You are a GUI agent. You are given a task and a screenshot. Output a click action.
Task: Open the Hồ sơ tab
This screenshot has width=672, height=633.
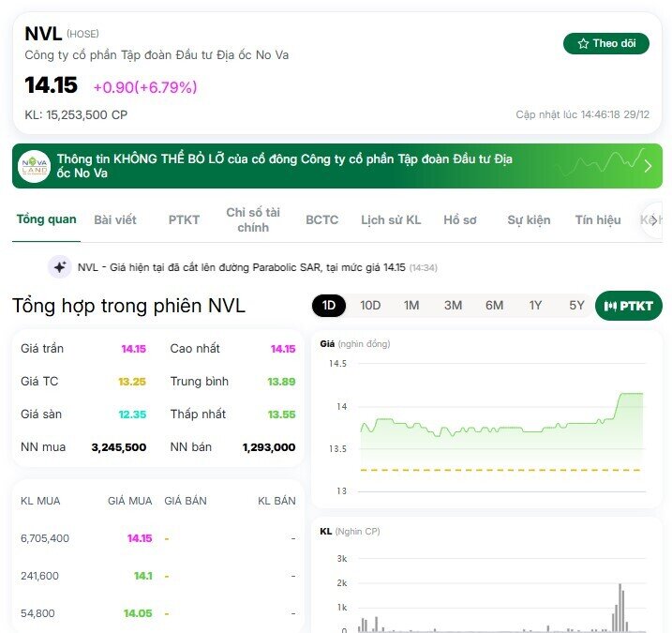point(460,219)
